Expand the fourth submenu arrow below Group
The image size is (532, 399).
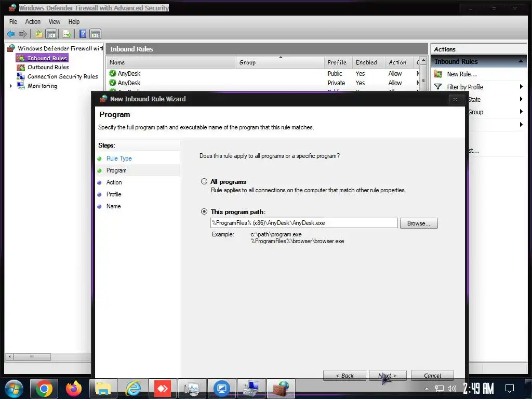click(521, 125)
